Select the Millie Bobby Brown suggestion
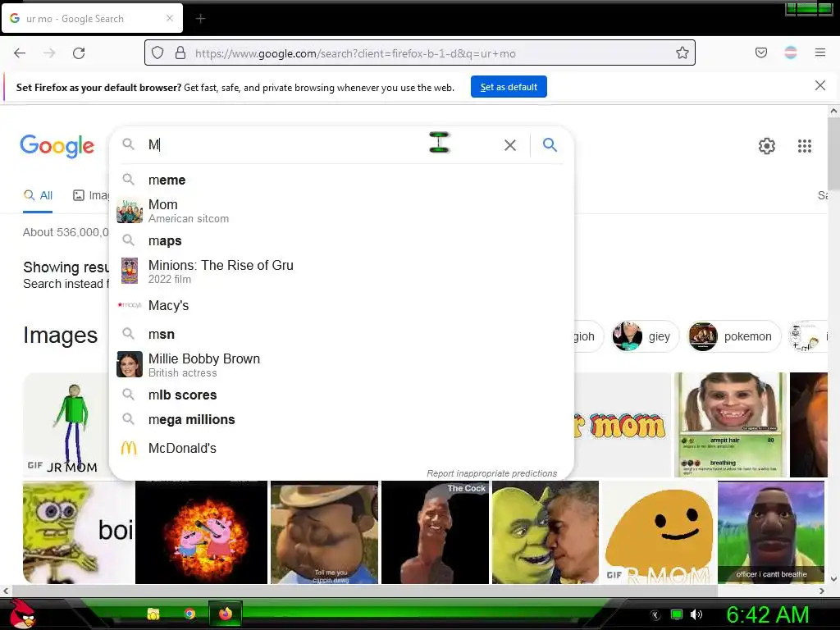Screen dimensions: 840x630 click(x=341, y=365)
